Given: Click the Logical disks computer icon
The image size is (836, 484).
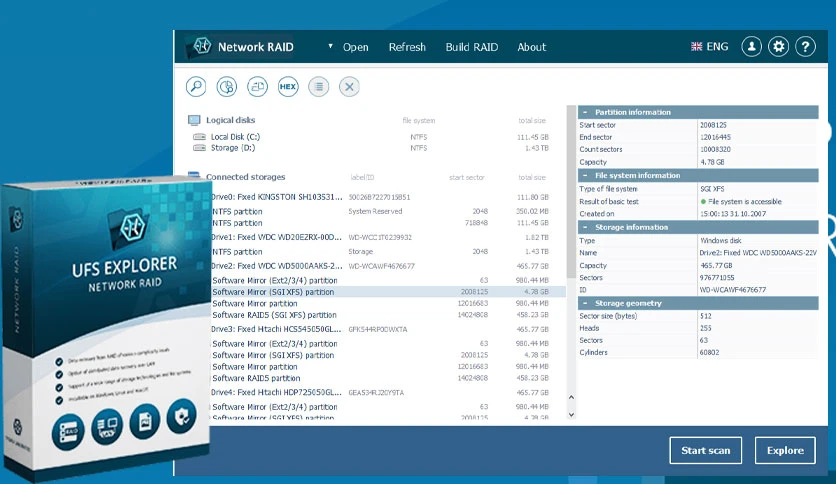Looking at the screenshot, I should pos(194,120).
